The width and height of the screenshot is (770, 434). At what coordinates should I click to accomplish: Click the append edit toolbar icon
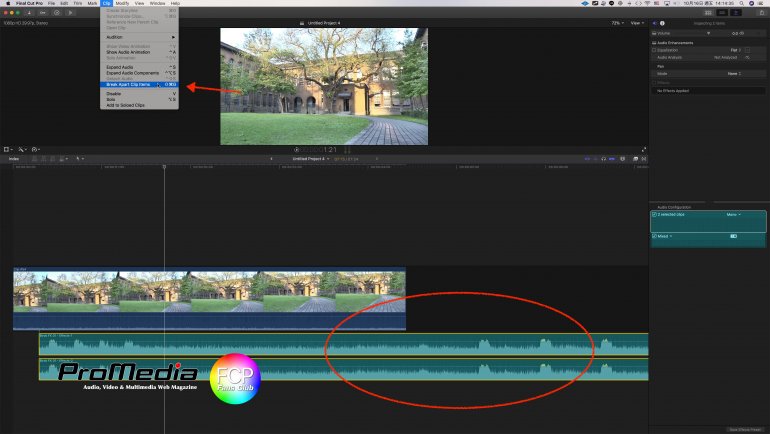[53, 159]
